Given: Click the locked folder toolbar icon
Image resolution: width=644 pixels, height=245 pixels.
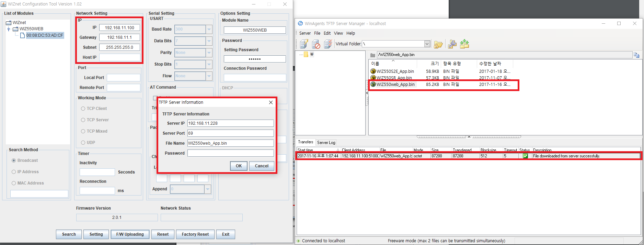Looking at the screenshot, I should pos(438,44).
